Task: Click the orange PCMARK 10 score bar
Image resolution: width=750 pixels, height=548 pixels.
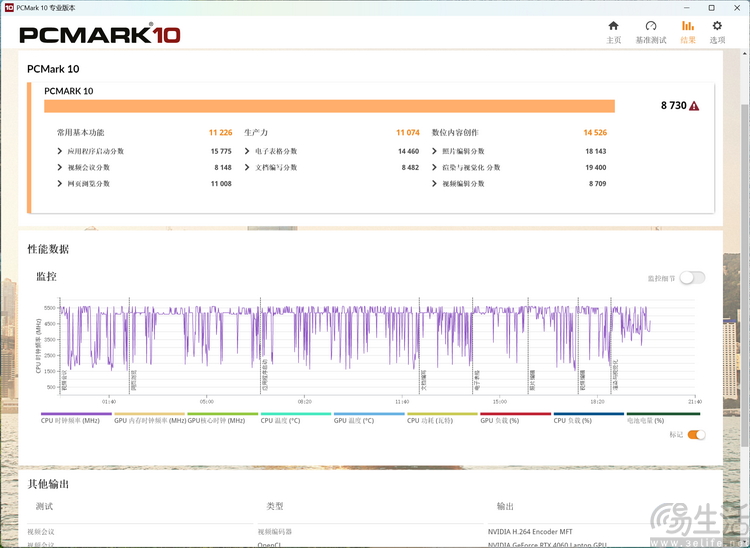Action: [329, 106]
